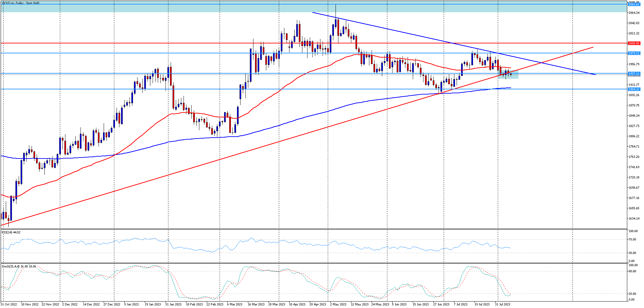Click the '14 Dec 2022' date label

[91, 304]
